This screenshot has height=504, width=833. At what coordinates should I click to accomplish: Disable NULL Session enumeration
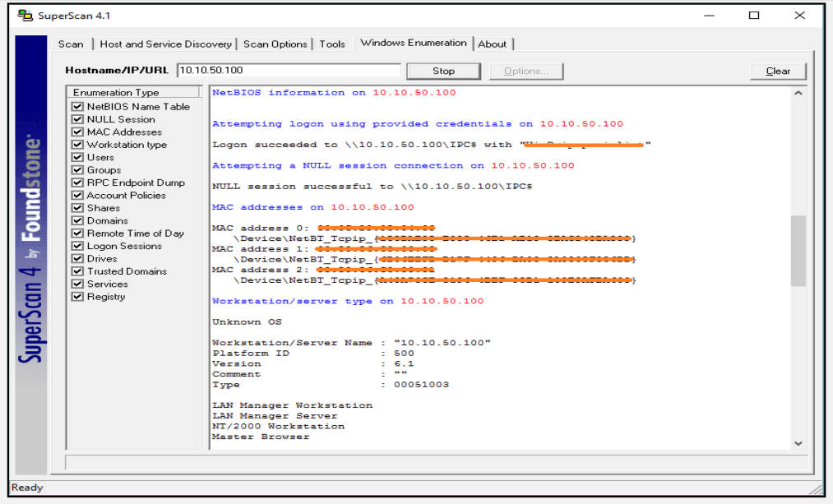(x=76, y=119)
